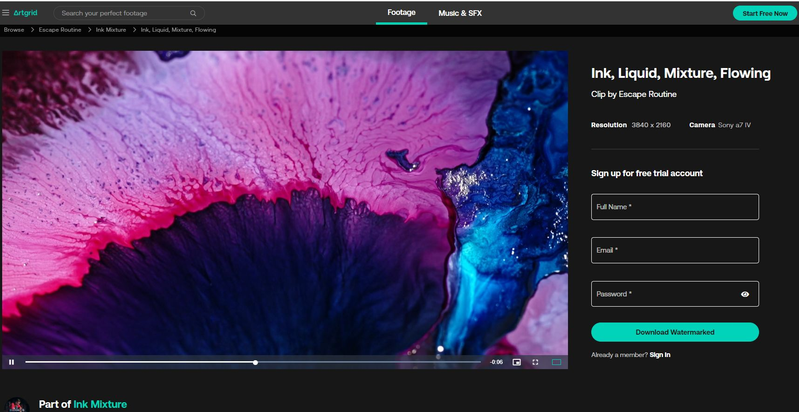Click the search magnifier icon
799x412 pixels.
[192, 13]
